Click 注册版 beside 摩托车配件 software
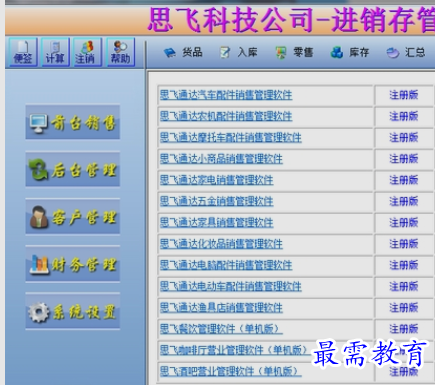Image resolution: width=435 pixels, height=385 pixels. click(404, 138)
